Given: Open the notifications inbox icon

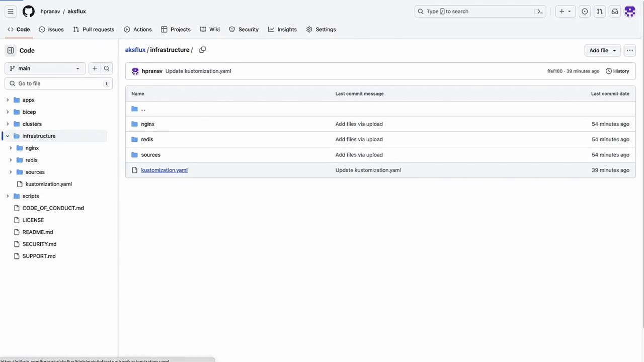Looking at the screenshot, I should [x=614, y=11].
